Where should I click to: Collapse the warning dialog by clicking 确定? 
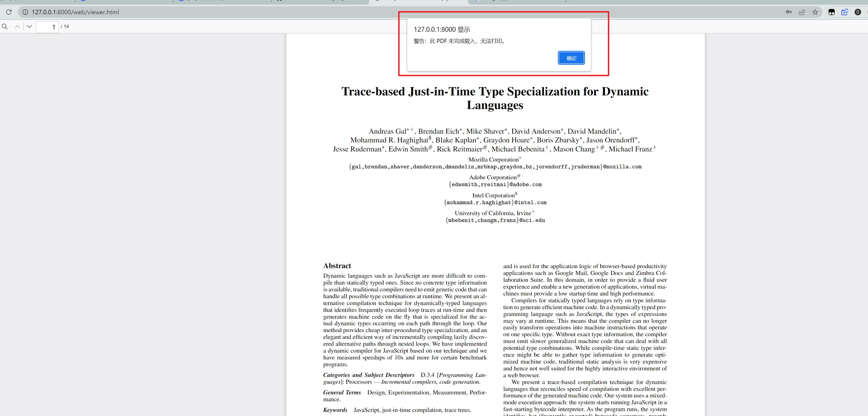(x=571, y=58)
